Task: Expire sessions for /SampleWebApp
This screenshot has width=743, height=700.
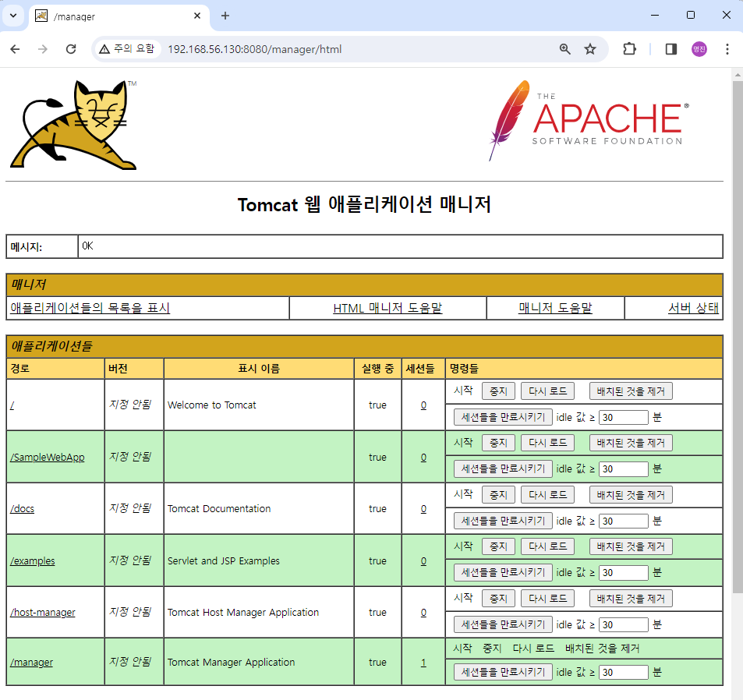Action: point(503,469)
